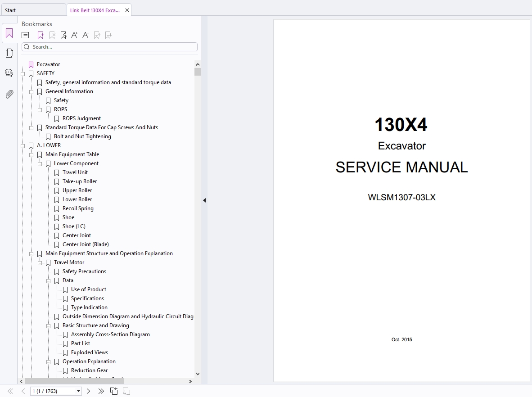
Task: Go to next page arrow
Action: (89, 391)
